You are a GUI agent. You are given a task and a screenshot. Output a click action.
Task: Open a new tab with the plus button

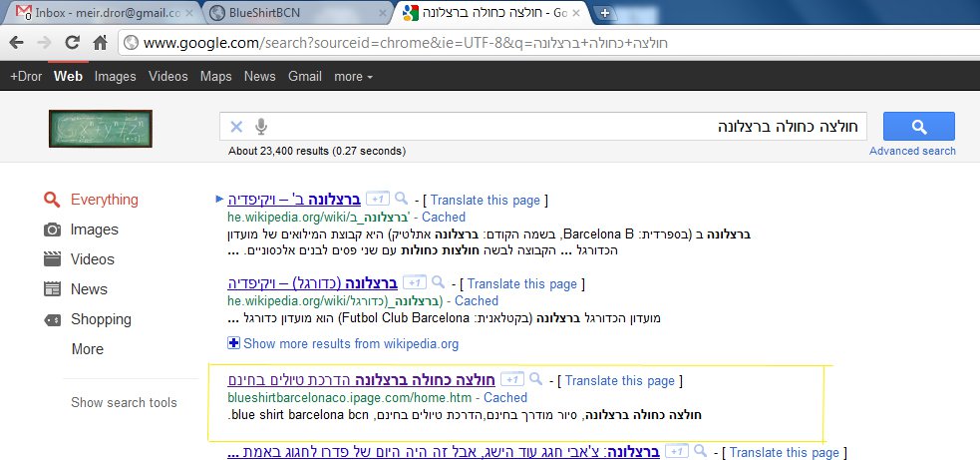pos(604,13)
